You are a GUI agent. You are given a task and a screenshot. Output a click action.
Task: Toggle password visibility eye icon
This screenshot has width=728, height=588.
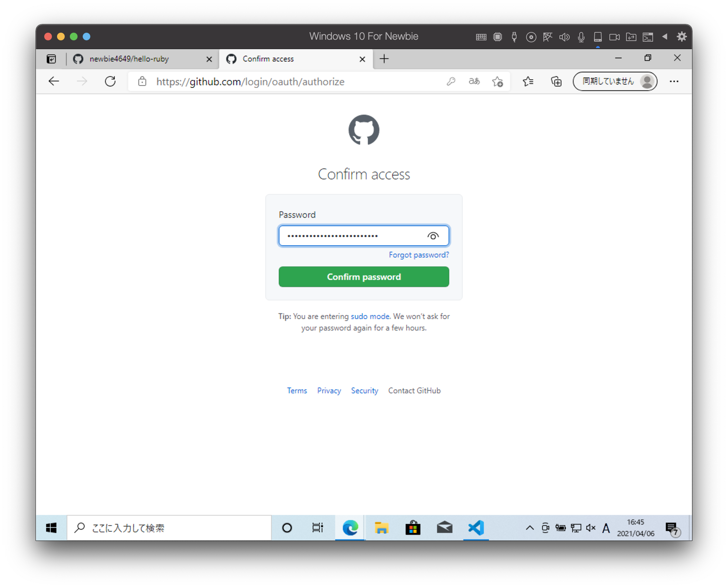pos(433,235)
